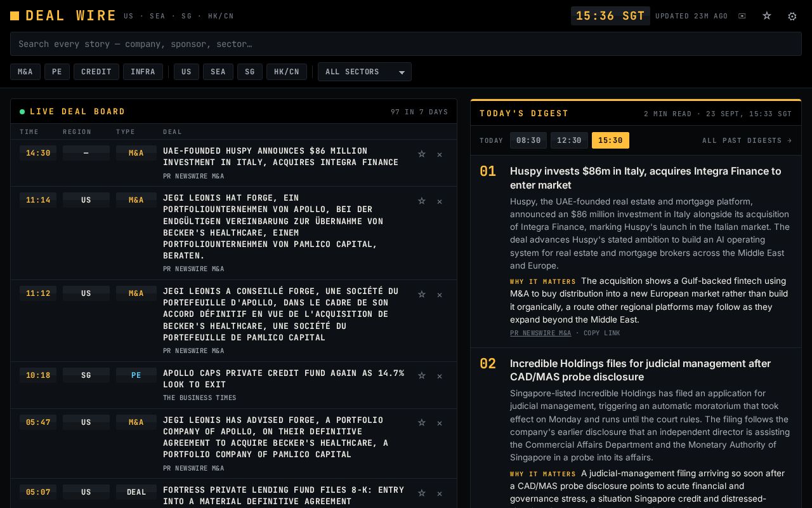The image size is (812, 508).
Task: Dismiss the Fortress Private Lending row
Action: [439, 493]
